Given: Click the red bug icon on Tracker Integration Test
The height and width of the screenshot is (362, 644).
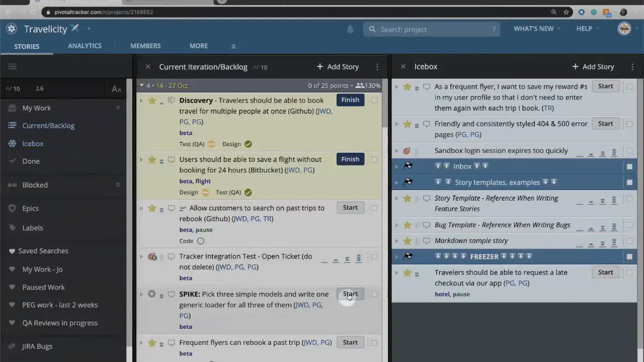Looking at the screenshot, I should (152, 256).
